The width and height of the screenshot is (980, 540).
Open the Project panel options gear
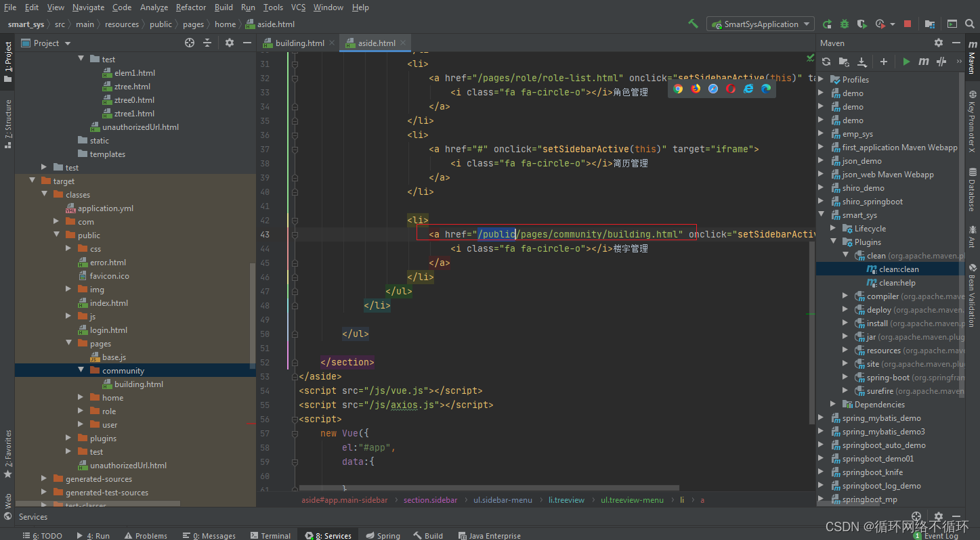229,43
